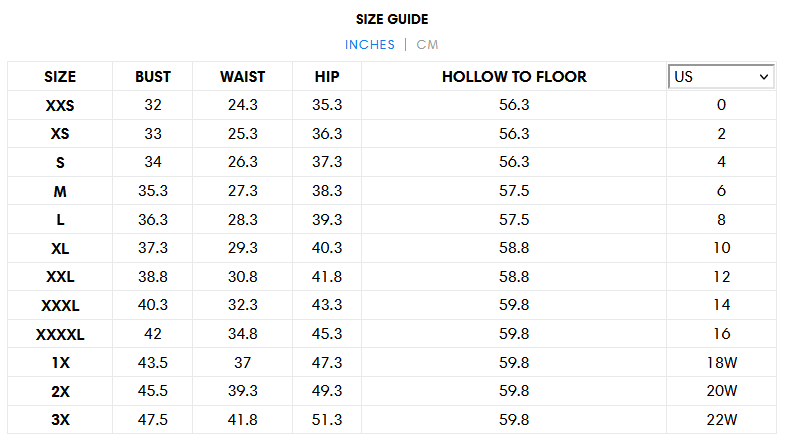The image size is (785, 440).
Task: Click the SIZE column header
Action: point(60,77)
